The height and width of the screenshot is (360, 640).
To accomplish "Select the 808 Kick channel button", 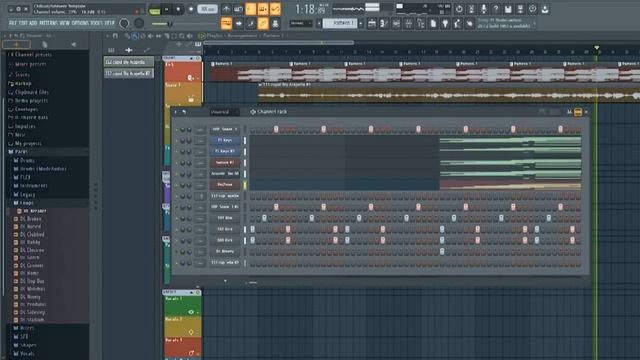I will [x=225, y=240].
